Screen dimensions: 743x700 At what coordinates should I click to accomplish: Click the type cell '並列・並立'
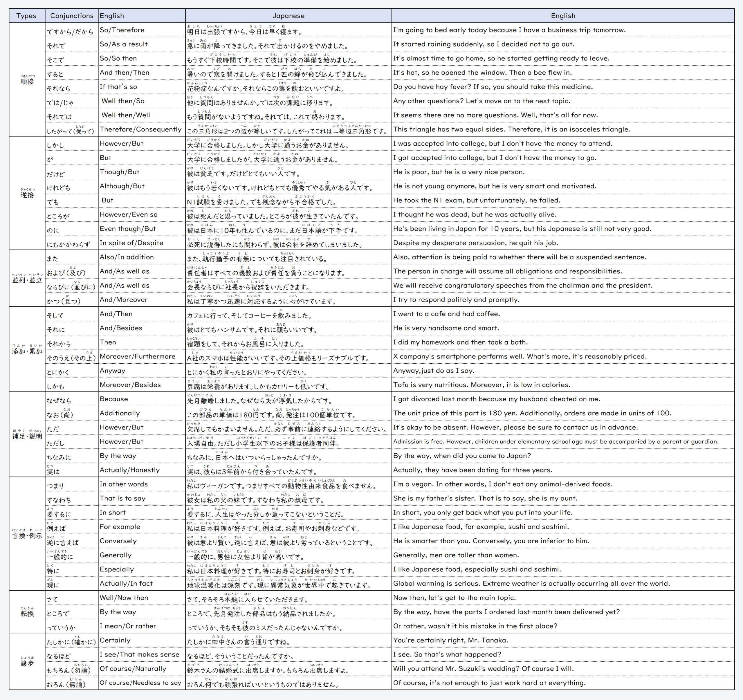click(27, 278)
